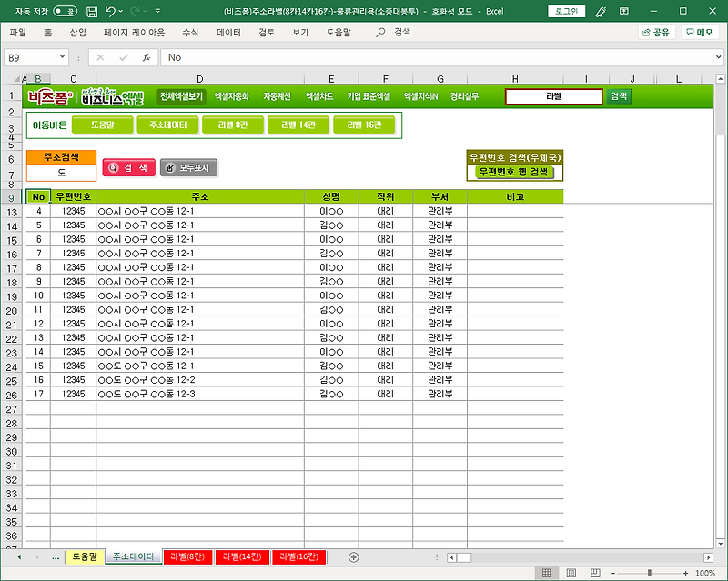Open the 검토 ribbon tab

(267, 32)
